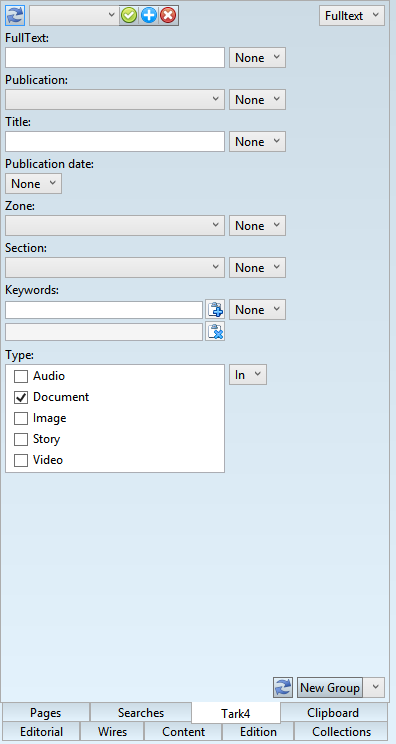Screen dimensions: 396x744
Task: Click the add keyword clipboard icon
Action: click(215, 309)
